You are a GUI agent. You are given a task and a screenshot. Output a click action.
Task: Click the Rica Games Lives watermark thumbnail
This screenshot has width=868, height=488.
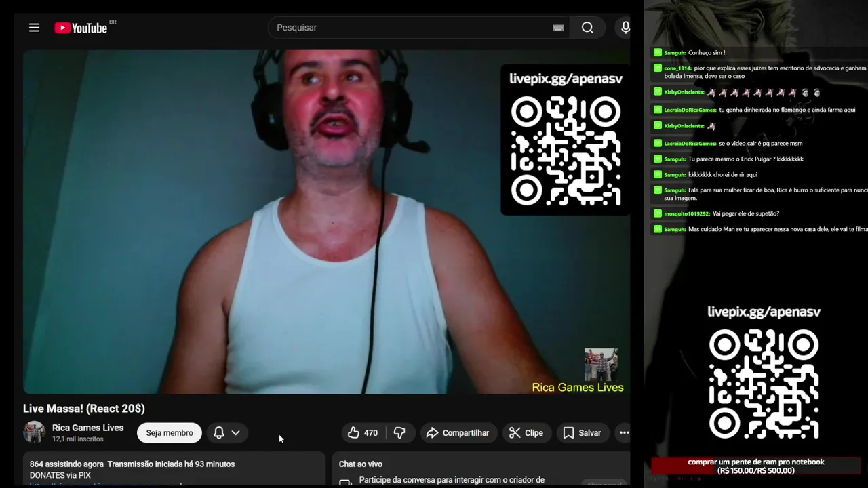pos(601,365)
